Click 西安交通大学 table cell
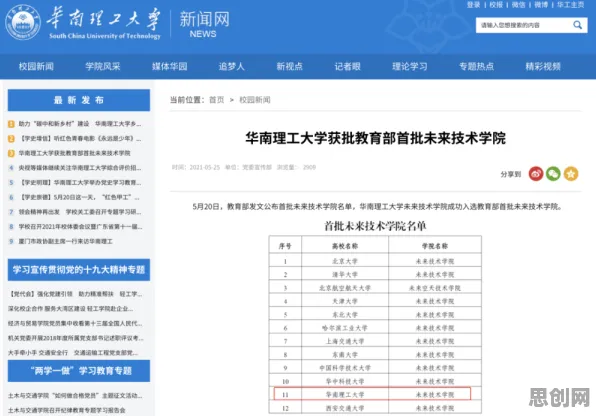This screenshot has width=596, height=416. (x=345, y=408)
